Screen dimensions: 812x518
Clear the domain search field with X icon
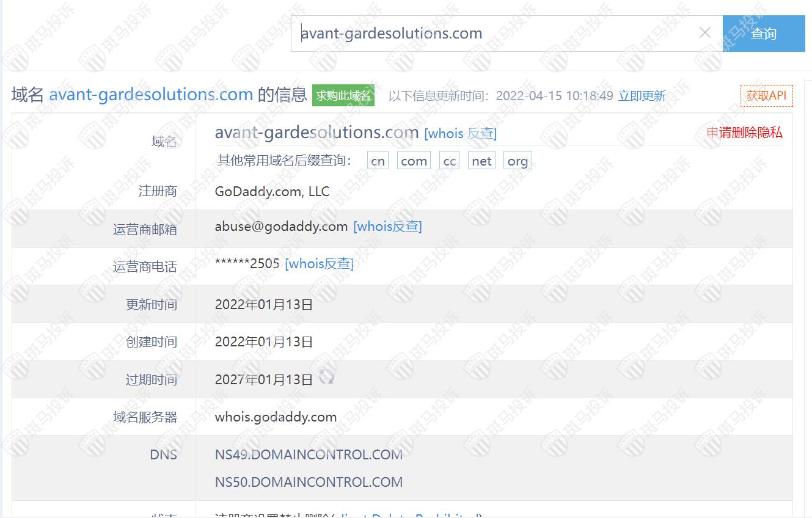pos(704,33)
